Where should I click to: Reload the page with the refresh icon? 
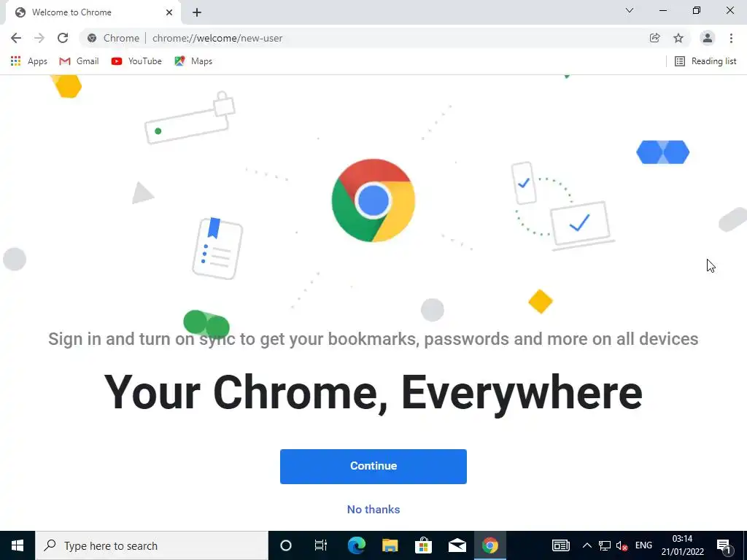[x=63, y=38]
